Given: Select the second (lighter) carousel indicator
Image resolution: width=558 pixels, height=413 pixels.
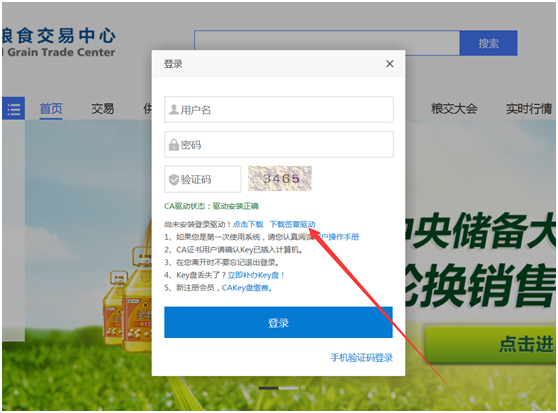Looking at the screenshot, I should (x=289, y=388).
